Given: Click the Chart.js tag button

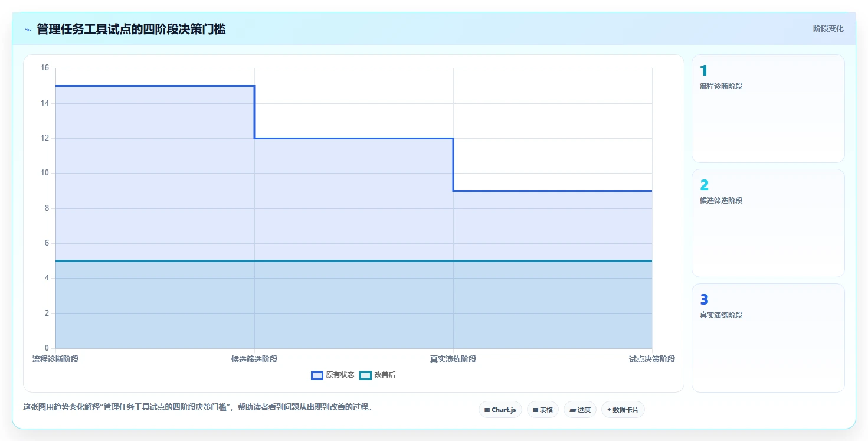Looking at the screenshot, I should point(500,410).
